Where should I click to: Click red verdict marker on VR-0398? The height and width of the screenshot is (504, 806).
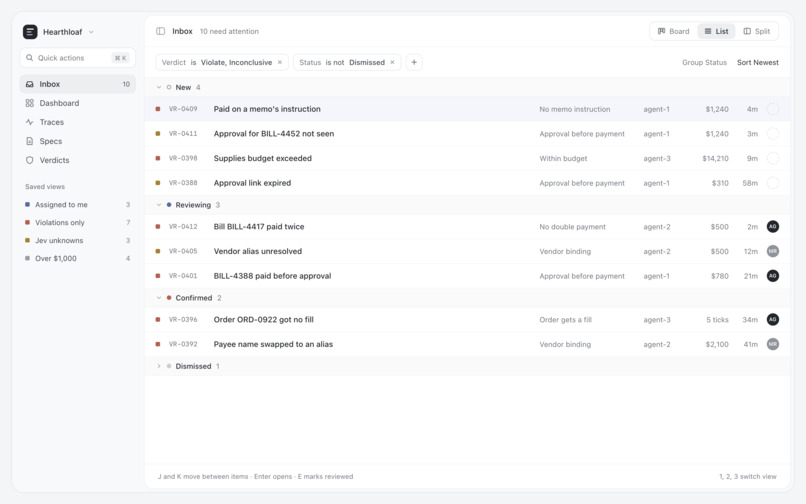[x=158, y=158]
